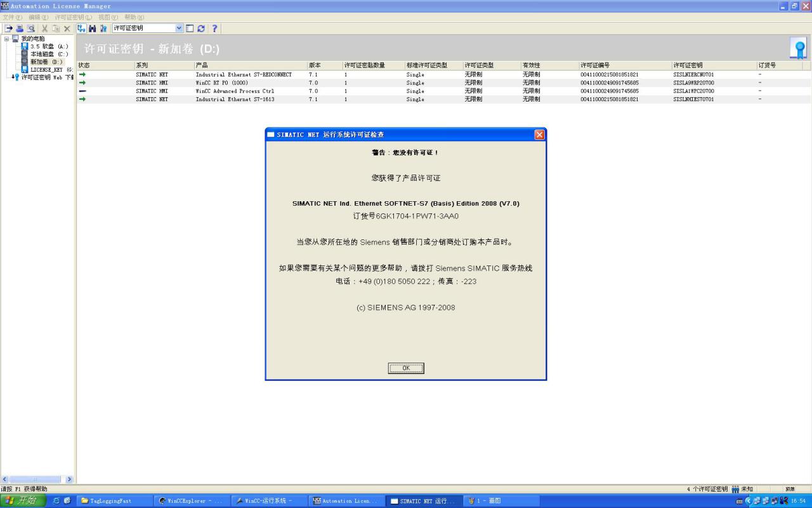Select 'Industrial Ethernet S7-REDCONNECT' product cell
The height and width of the screenshot is (508, 812).
pyautogui.click(x=244, y=74)
